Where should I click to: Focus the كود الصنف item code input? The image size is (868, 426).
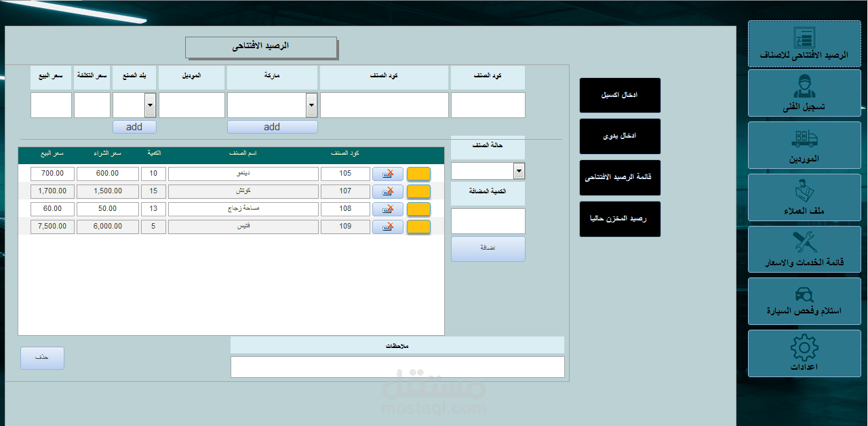pos(488,105)
